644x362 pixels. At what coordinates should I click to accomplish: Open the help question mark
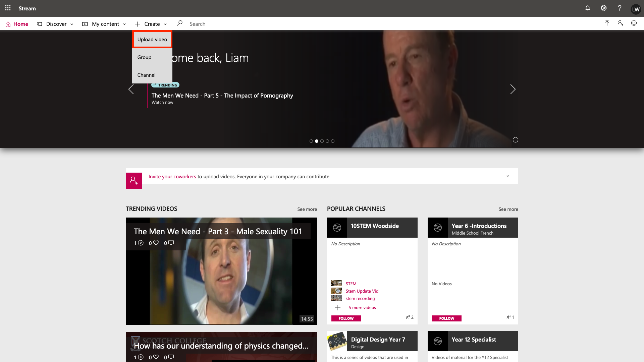(x=620, y=8)
